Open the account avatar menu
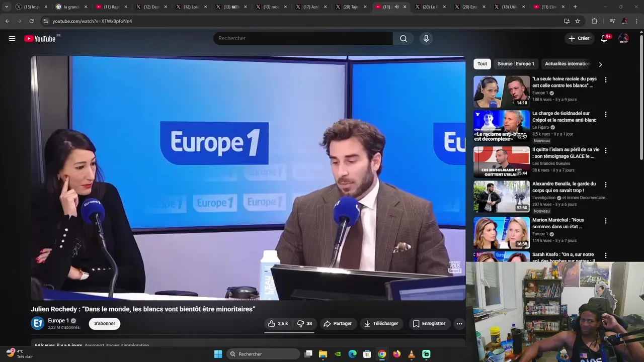 (x=623, y=39)
